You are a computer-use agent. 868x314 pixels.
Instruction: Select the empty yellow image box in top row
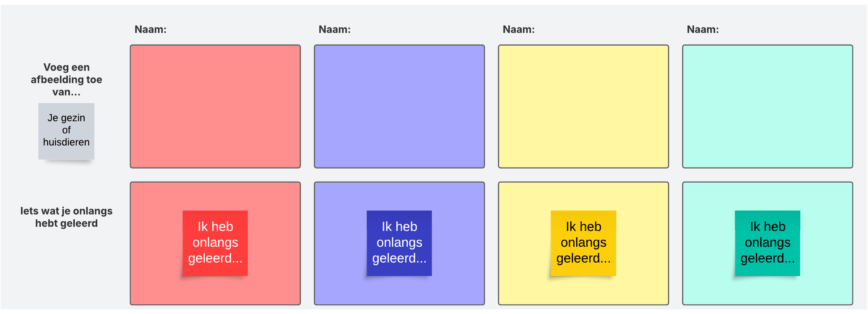click(x=583, y=106)
